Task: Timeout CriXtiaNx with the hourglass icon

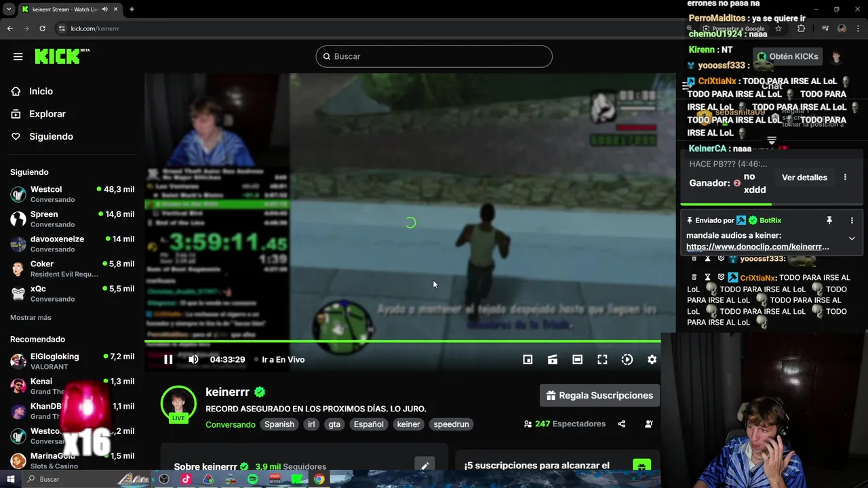Action: 707,278
